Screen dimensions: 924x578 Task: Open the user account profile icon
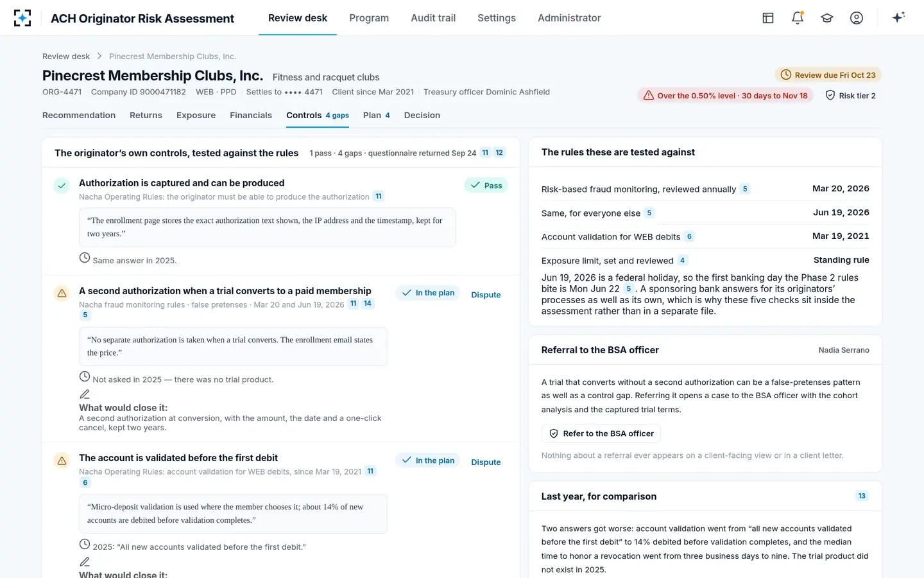coord(857,18)
